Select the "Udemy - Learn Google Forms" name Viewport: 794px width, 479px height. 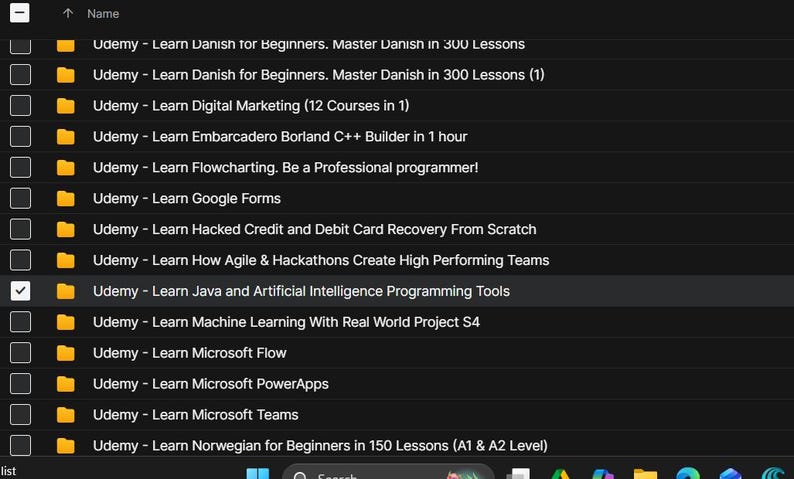[186, 198]
